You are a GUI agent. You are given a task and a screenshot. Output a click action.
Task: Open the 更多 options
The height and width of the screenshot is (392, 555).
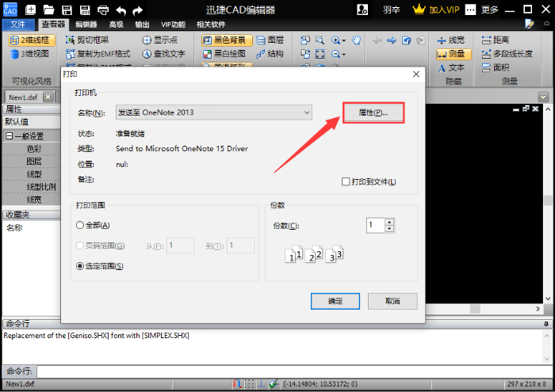489,10
